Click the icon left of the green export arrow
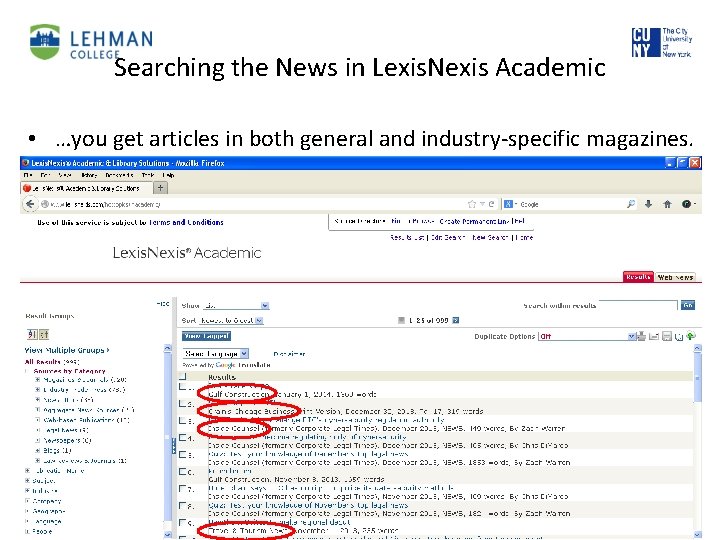Image resolution: width=720 pixels, height=540 pixels. point(679,337)
